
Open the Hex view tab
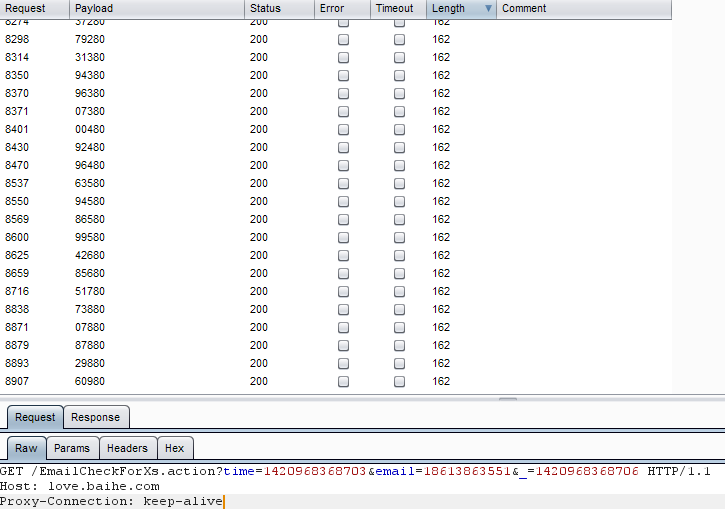[x=175, y=448]
